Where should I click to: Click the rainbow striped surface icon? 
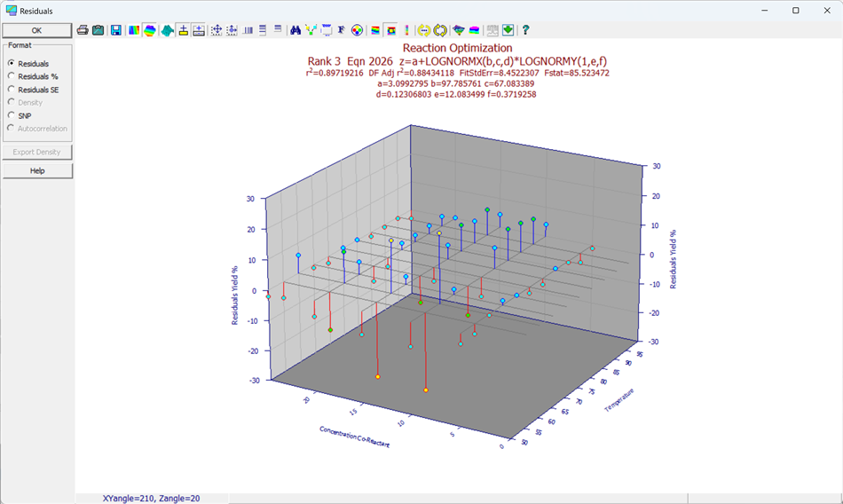(x=375, y=30)
